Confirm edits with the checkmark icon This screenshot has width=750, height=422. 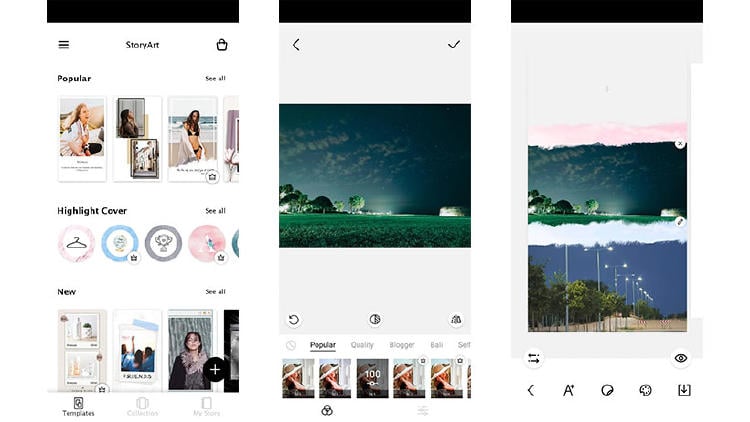[x=454, y=45]
